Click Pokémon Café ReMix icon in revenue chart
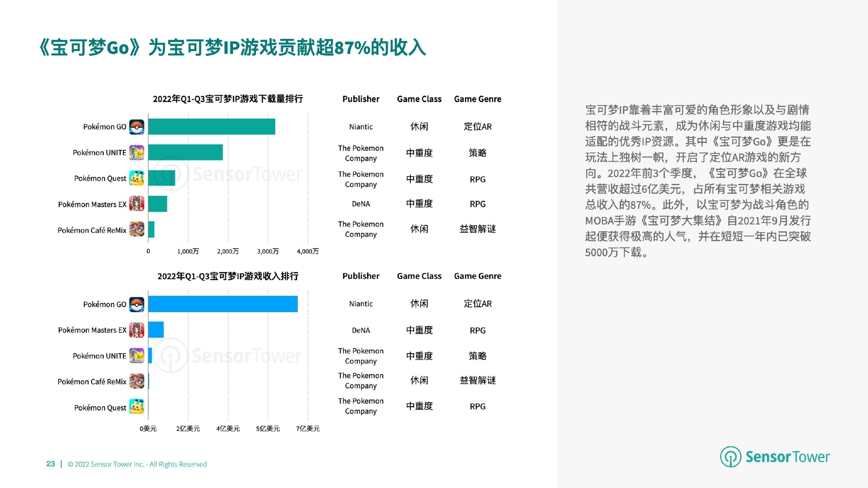Screen dimensions: 868x488 (x=136, y=381)
